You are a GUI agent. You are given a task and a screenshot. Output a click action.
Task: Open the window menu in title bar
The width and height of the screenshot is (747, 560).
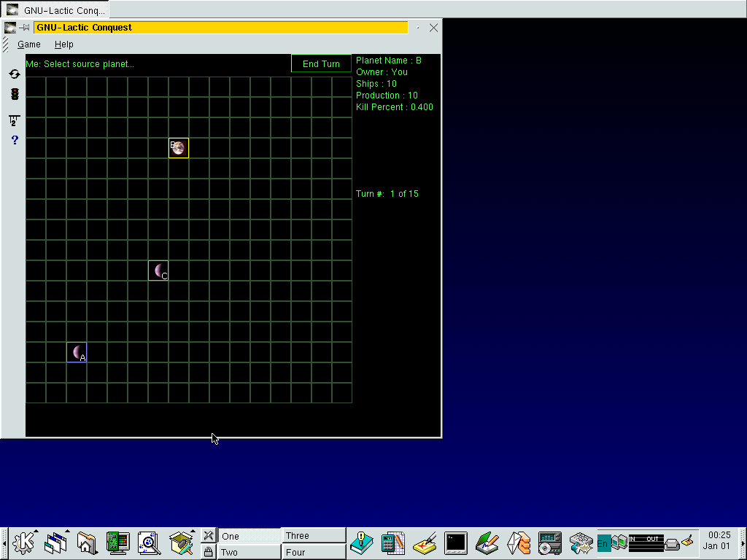click(10, 28)
